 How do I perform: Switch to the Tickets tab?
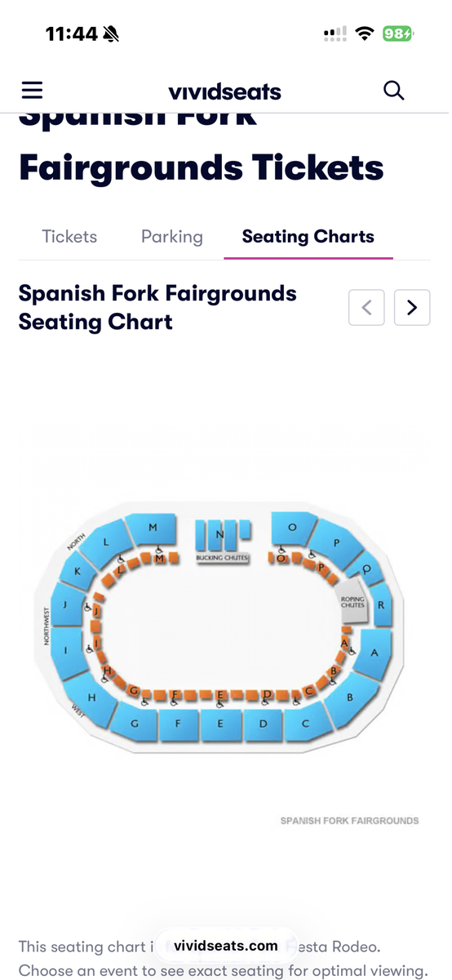(69, 237)
